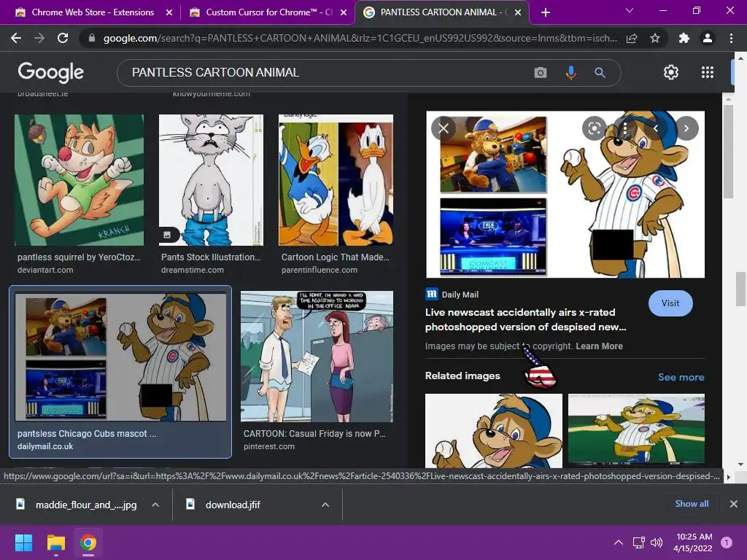Click the Chrome taskbar icon
This screenshot has width=747, height=560.
[x=88, y=542]
